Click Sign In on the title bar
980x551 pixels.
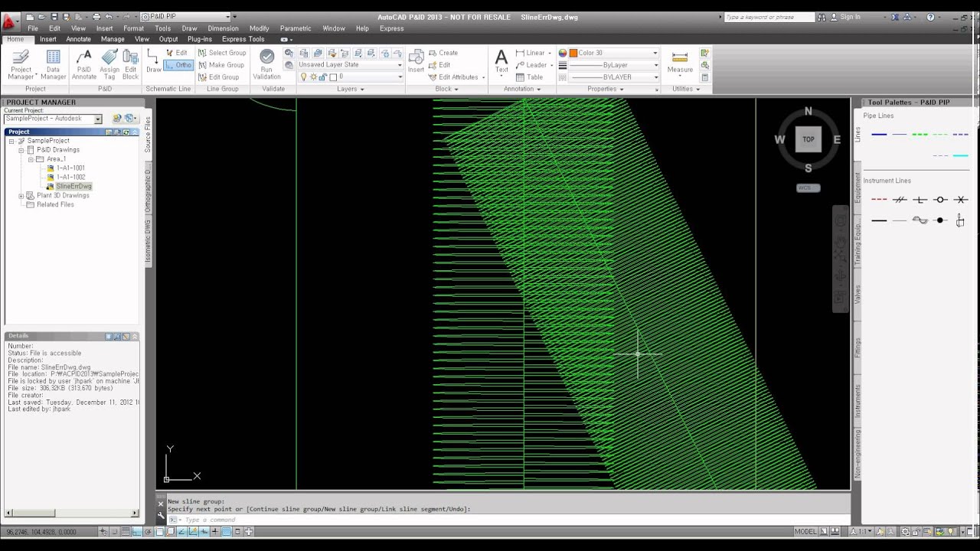coord(850,17)
